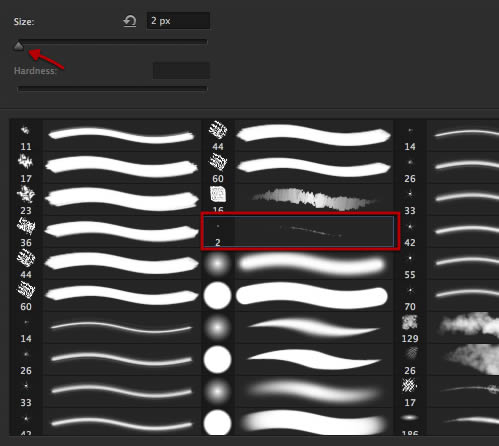
Task: Select the 33 brush in the left column
Action: click(105, 392)
